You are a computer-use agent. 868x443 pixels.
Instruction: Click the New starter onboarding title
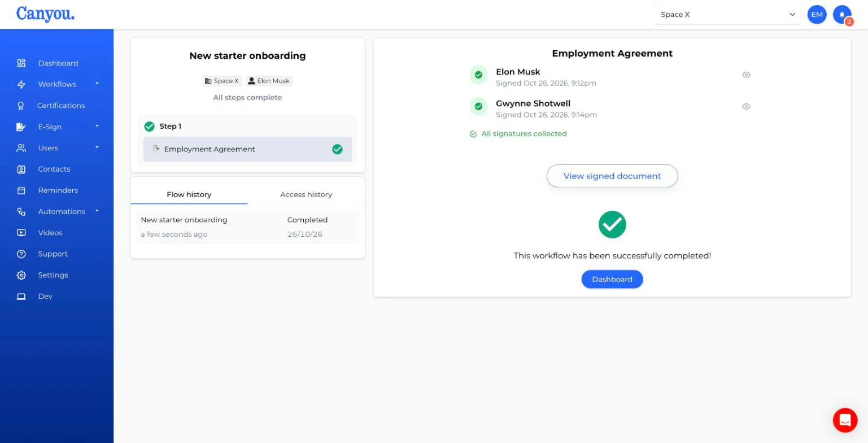tap(247, 55)
